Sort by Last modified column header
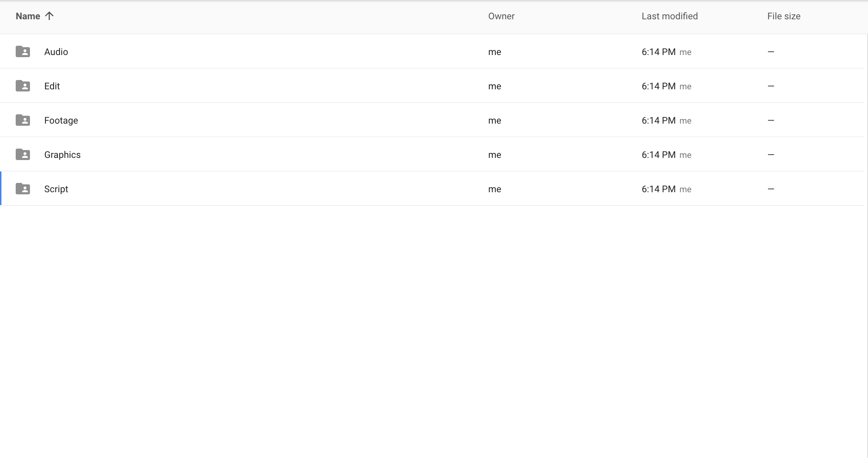This screenshot has width=868, height=458. (x=669, y=16)
